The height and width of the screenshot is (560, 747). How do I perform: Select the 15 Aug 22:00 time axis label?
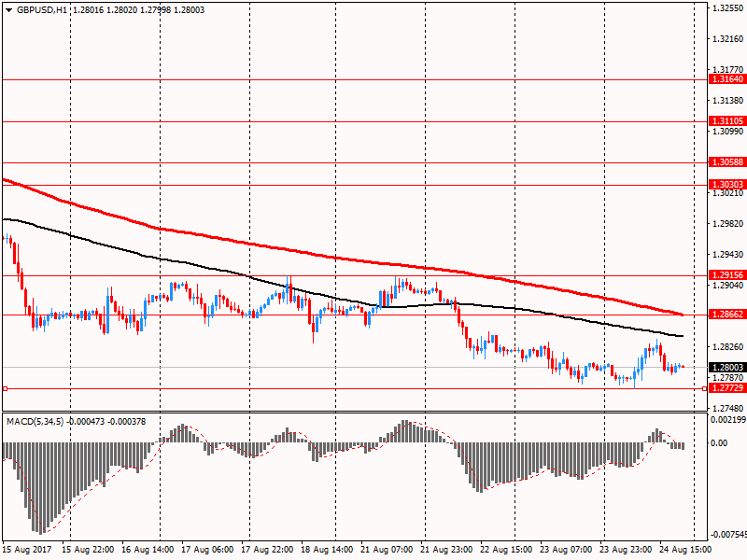[x=88, y=550]
